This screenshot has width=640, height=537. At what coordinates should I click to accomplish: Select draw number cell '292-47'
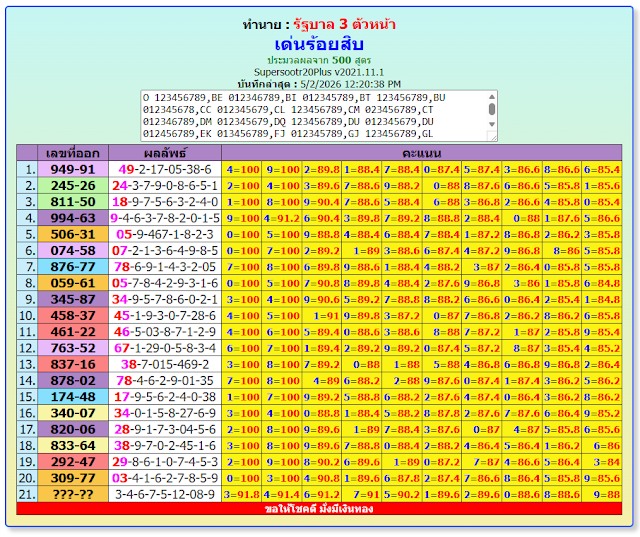click(73, 462)
